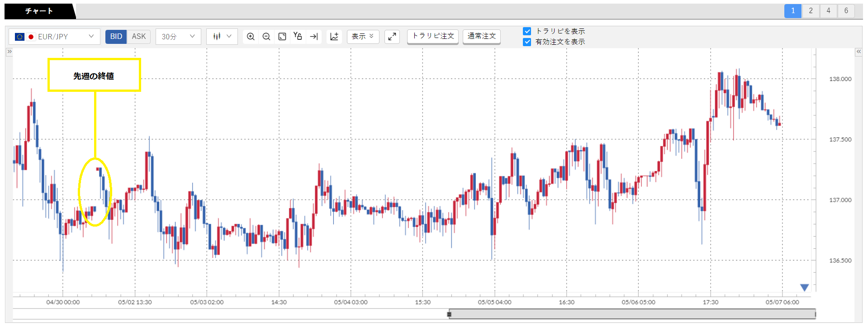Click the 05/07 06:00 time label
This screenshot has height=327, width=868.
pyautogui.click(x=782, y=302)
